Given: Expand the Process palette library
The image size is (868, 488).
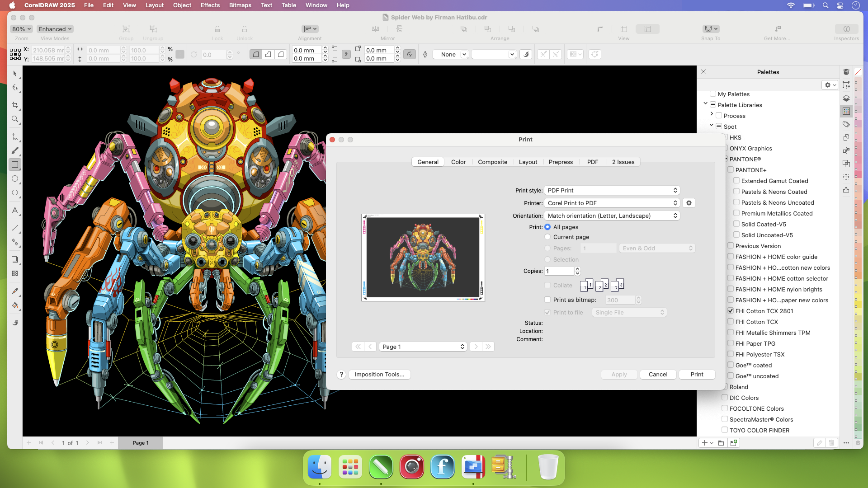Looking at the screenshot, I should pyautogui.click(x=712, y=115).
